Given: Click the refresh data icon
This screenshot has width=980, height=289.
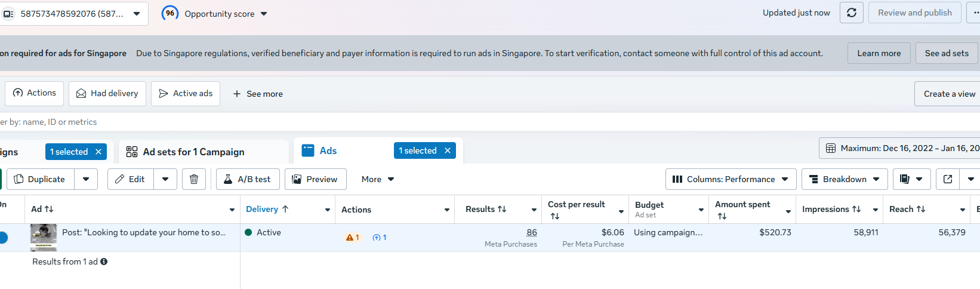Looking at the screenshot, I should [852, 13].
